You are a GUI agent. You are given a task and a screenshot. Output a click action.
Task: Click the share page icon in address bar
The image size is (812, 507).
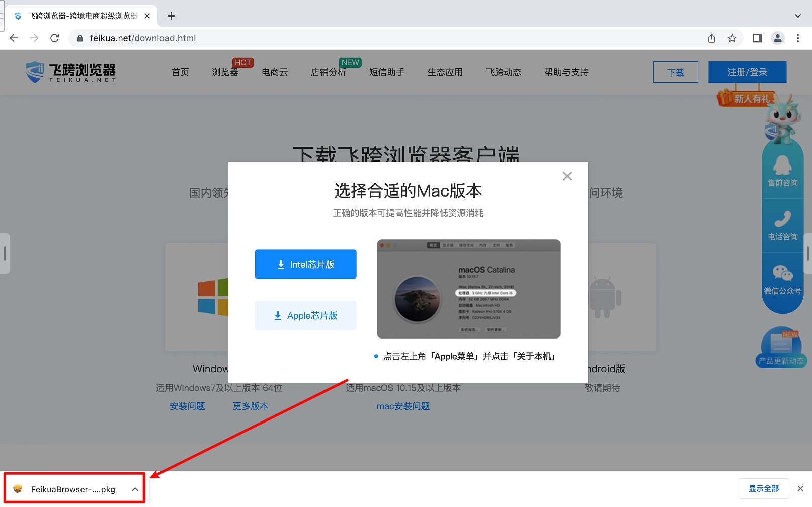(x=712, y=38)
